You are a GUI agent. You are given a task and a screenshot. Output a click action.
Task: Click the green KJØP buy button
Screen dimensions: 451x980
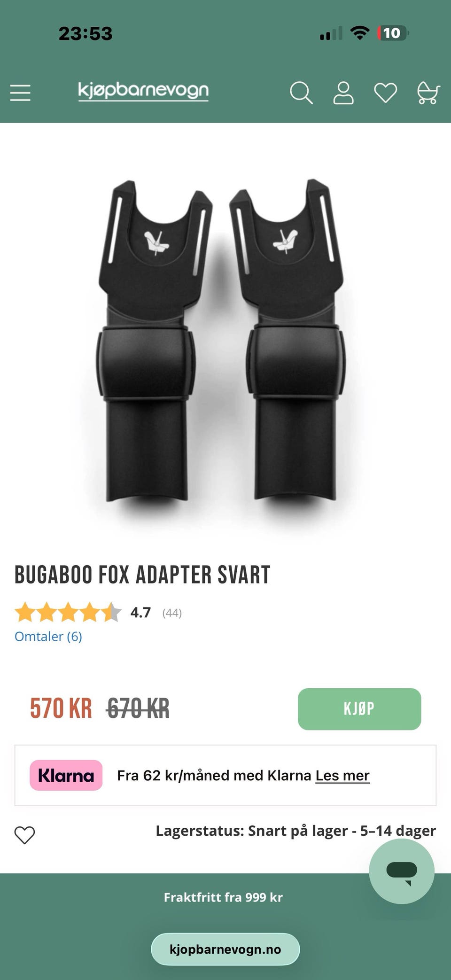[x=359, y=709]
